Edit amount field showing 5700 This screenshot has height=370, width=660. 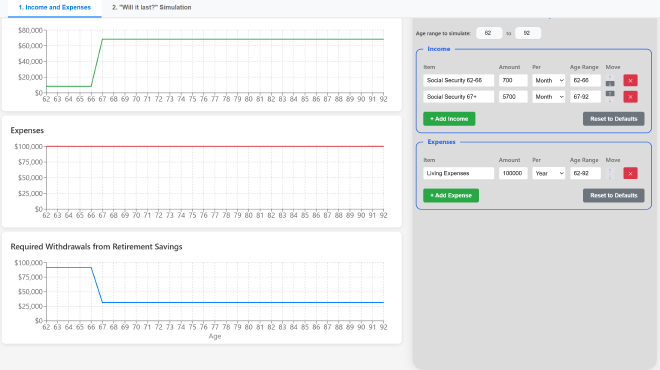513,97
